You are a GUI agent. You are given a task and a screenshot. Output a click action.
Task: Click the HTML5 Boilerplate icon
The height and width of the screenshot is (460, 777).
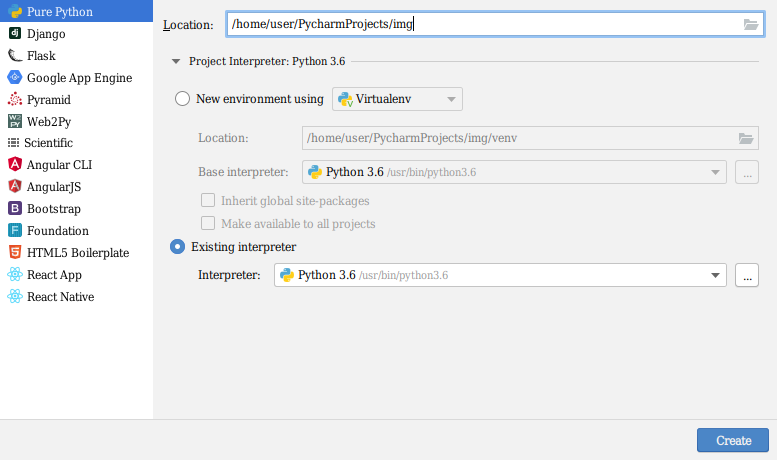(15, 252)
